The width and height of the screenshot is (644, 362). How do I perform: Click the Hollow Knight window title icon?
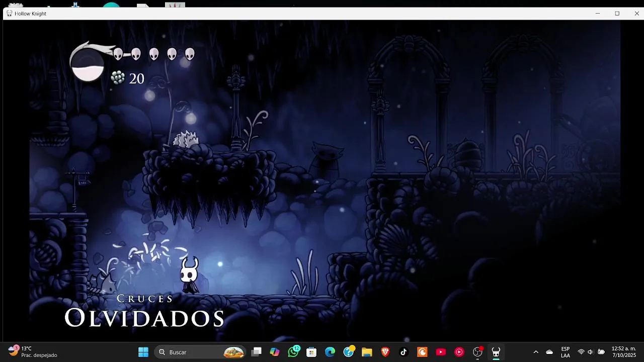click(9, 14)
